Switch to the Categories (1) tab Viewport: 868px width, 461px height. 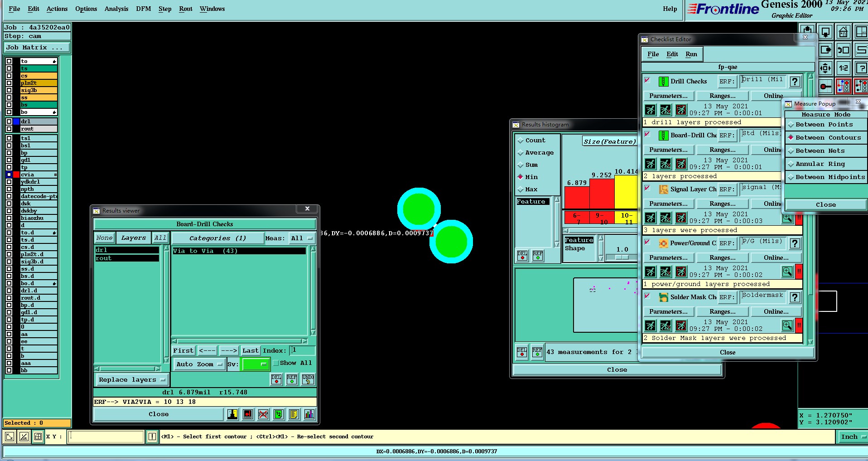point(217,238)
